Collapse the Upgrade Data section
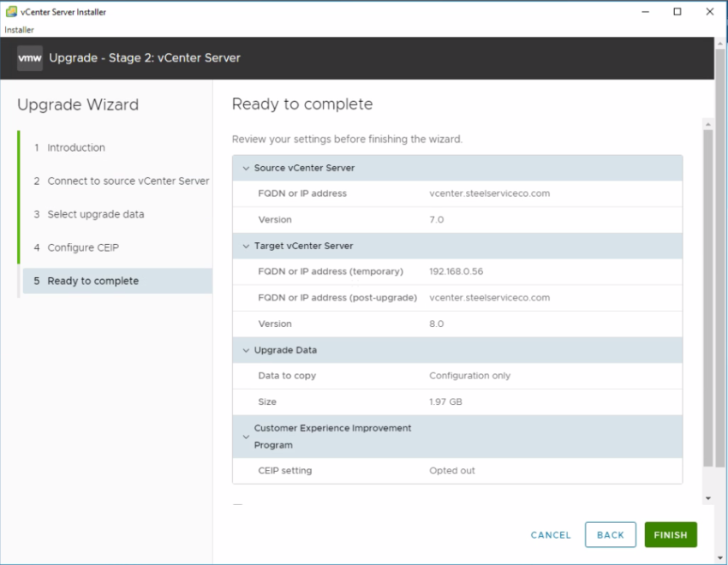Screen dimensions: 728x565 246,350
